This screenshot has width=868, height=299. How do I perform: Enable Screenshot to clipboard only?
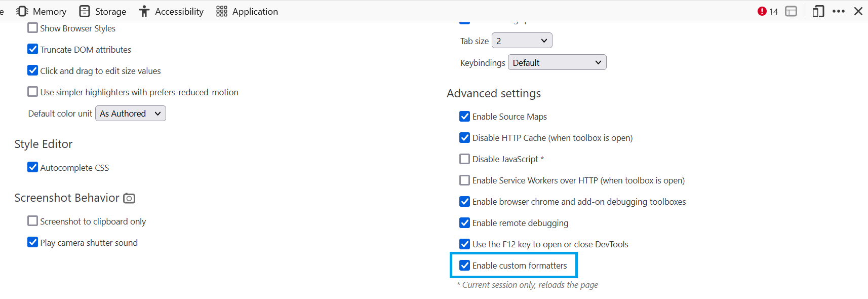pyautogui.click(x=33, y=221)
